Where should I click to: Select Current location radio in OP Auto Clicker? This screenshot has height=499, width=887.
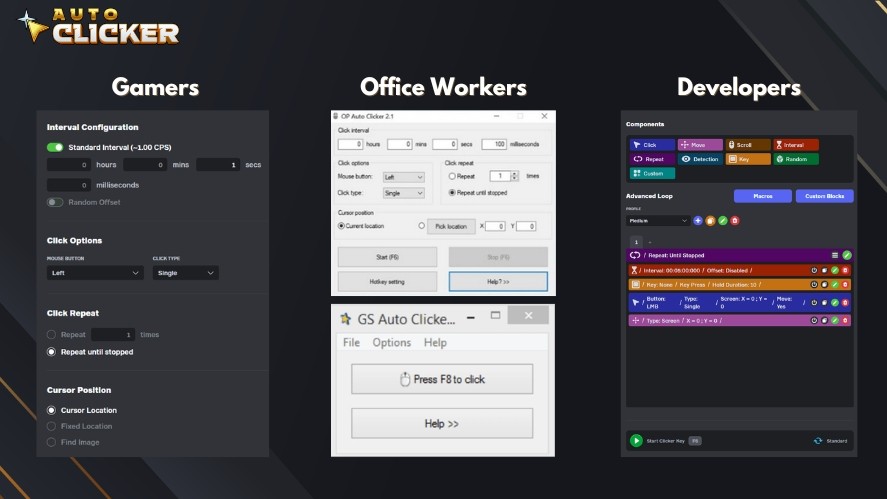click(341, 226)
